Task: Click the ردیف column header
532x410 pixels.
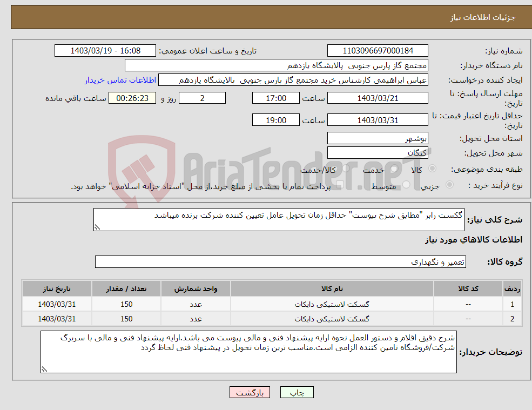Action: pyautogui.click(x=512, y=288)
